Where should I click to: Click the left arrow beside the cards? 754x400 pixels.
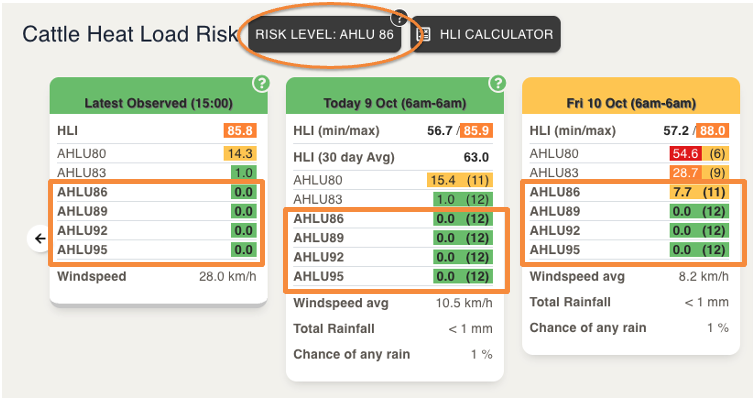point(40,238)
